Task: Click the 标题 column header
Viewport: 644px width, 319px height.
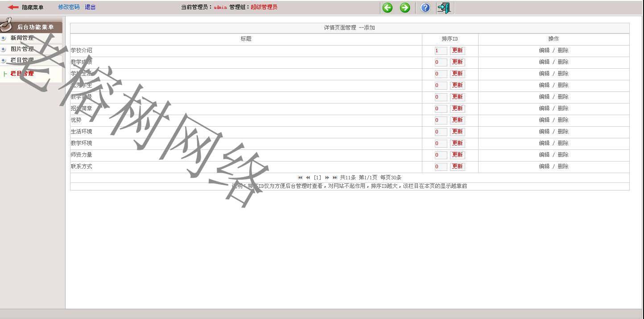Action: [x=246, y=39]
